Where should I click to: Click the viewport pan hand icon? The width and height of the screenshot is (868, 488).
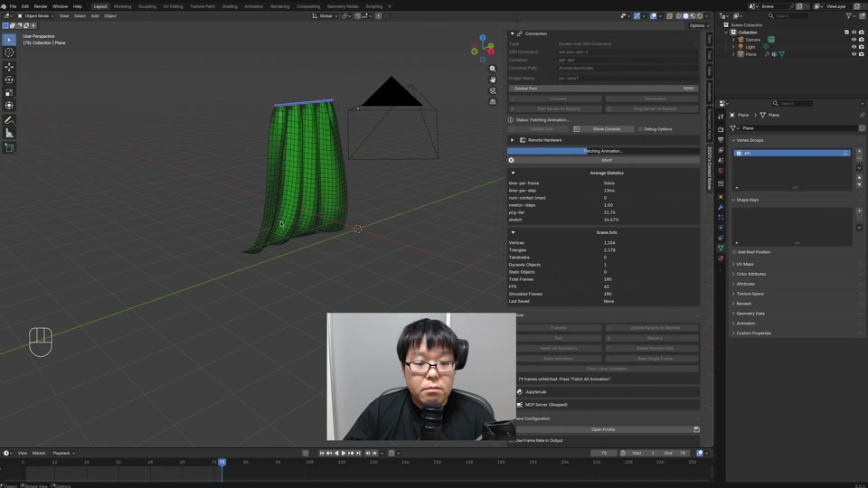pyautogui.click(x=493, y=80)
